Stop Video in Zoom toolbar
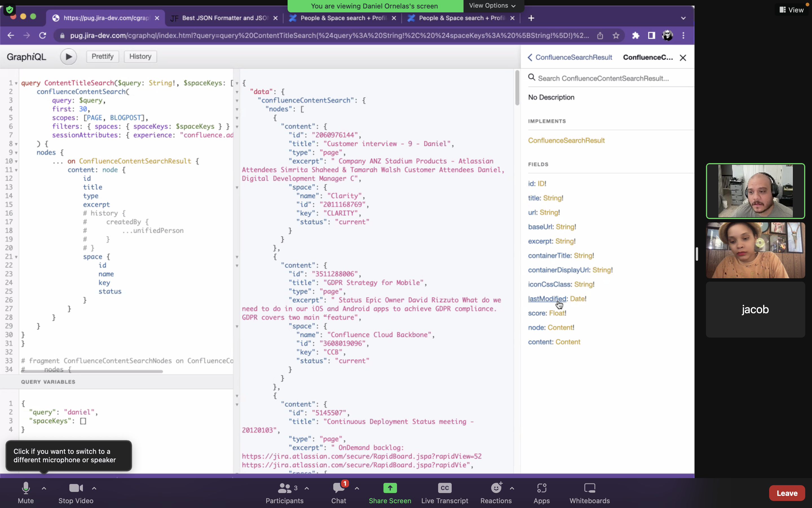This screenshot has width=812, height=508. (x=76, y=493)
